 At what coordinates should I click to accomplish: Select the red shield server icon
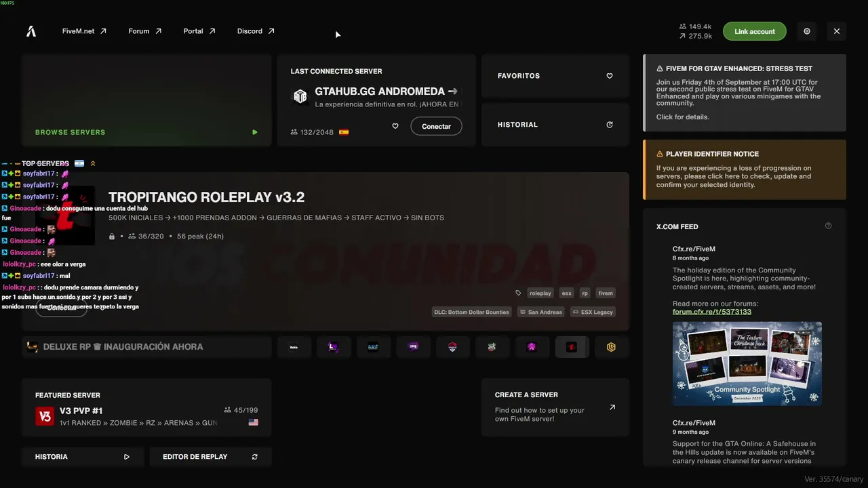pyautogui.click(x=452, y=347)
